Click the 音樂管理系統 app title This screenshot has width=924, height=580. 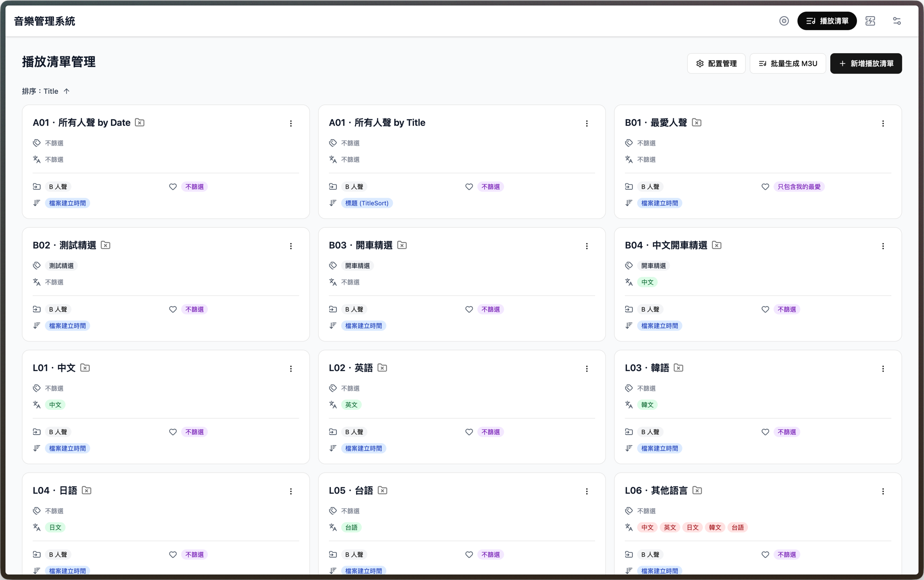pyautogui.click(x=44, y=21)
